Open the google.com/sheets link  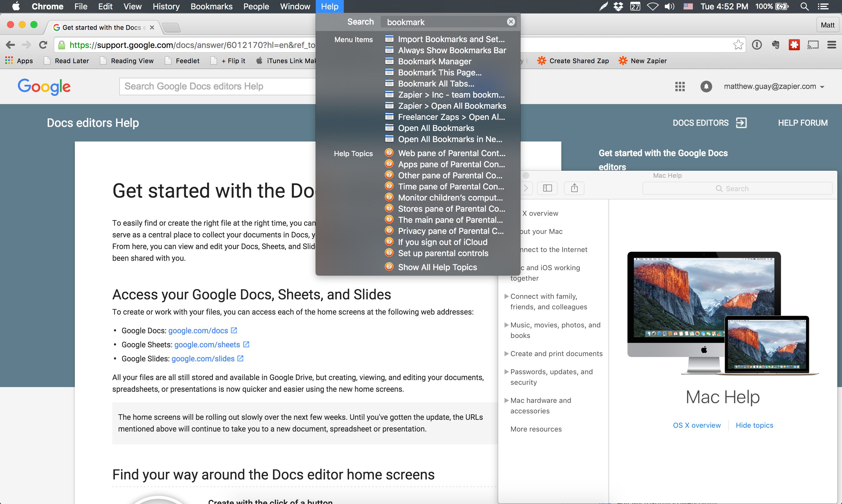pyautogui.click(x=207, y=344)
